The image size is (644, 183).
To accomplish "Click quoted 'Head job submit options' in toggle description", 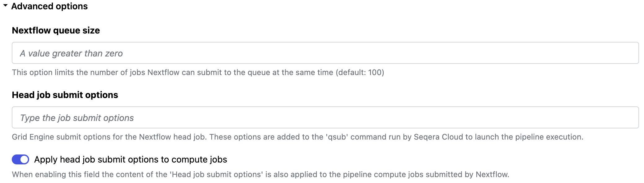I will point(216,174).
